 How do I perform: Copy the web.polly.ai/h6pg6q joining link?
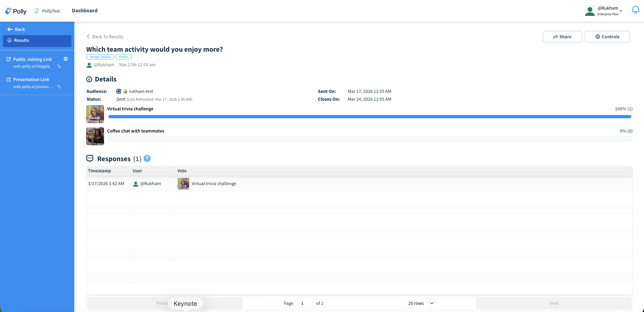pos(59,66)
